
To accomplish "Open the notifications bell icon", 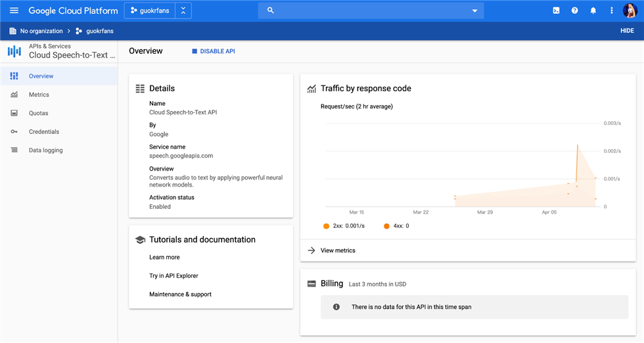I will (x=593, y=11).
